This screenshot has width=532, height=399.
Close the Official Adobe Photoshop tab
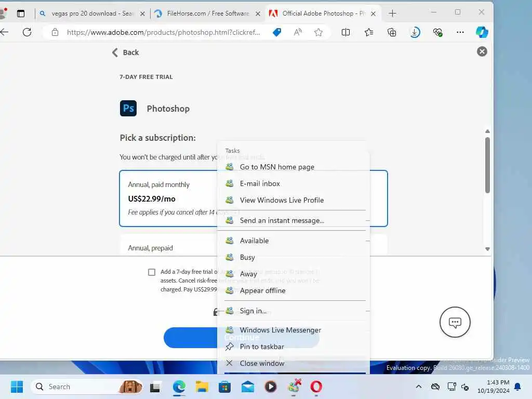[373, 14]
